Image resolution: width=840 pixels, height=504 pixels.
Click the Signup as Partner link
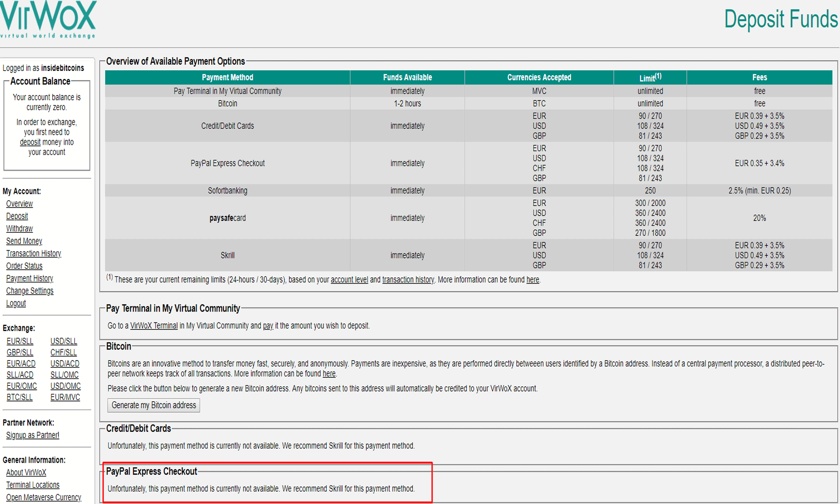pos(33,434)
